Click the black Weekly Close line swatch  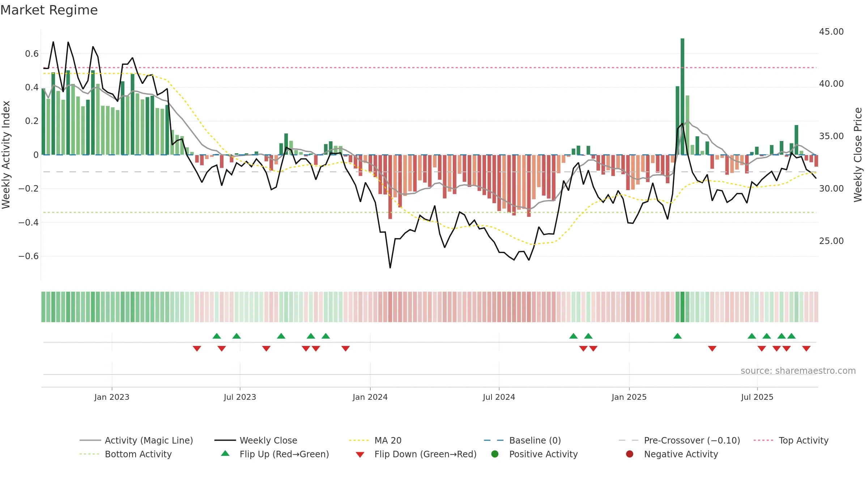pos(225,440)
